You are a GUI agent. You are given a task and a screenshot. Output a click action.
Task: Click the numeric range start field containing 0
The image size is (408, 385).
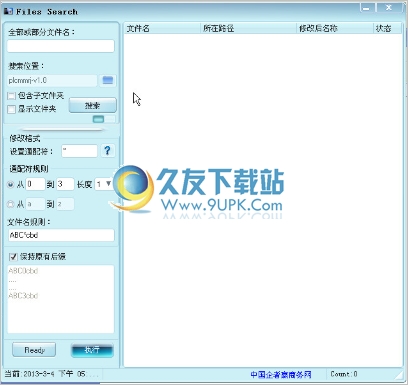pos(35,184)
